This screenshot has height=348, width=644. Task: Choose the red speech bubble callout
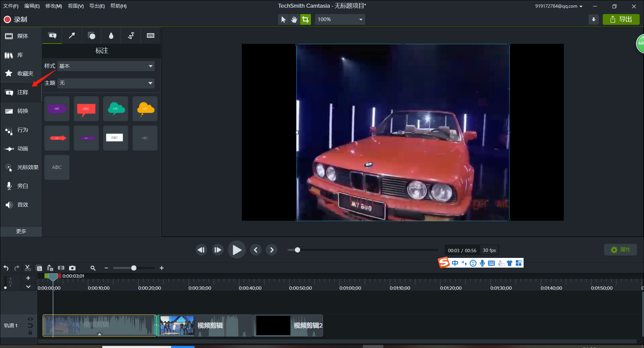(x=86, y=109)
